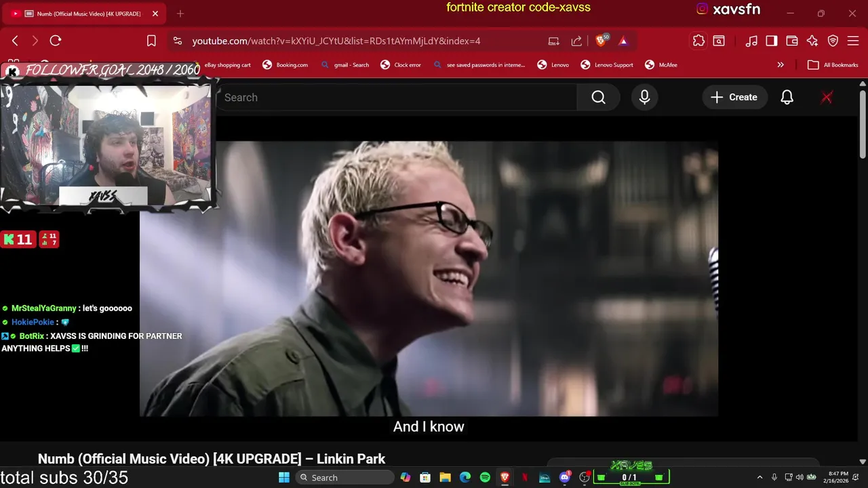The height and width of the screenshot is (488, 868).
Task: Open the volume speaker tray icon
Action: pyautogui.click(x=799, y=478)
